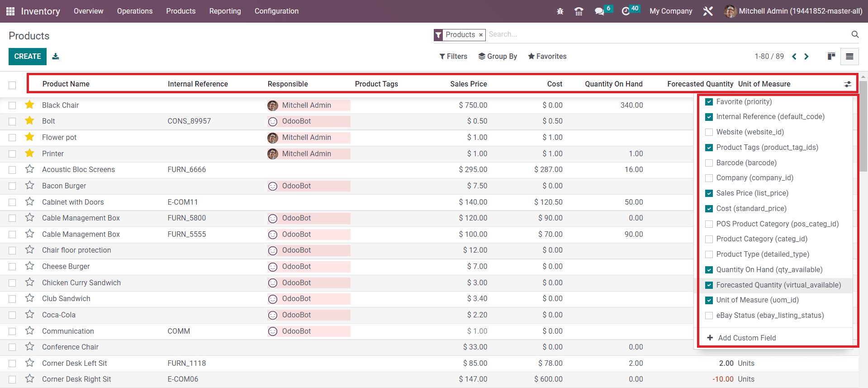
Task: Open the activities clock icon
Action: (626, 11)
